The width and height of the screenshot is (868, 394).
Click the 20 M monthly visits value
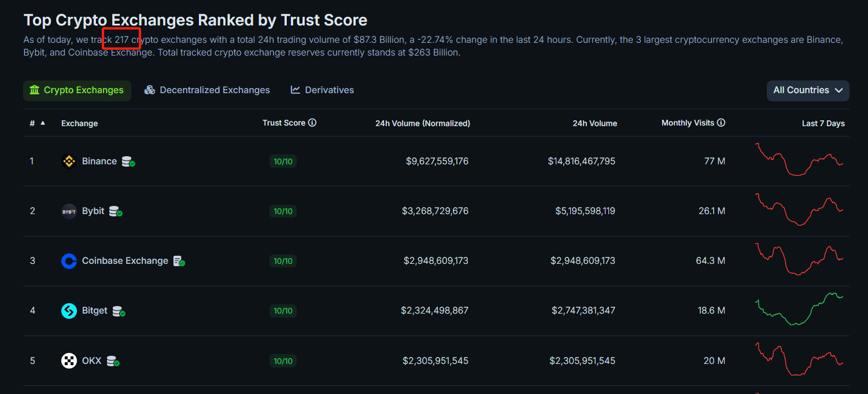[x=714, y=361]
